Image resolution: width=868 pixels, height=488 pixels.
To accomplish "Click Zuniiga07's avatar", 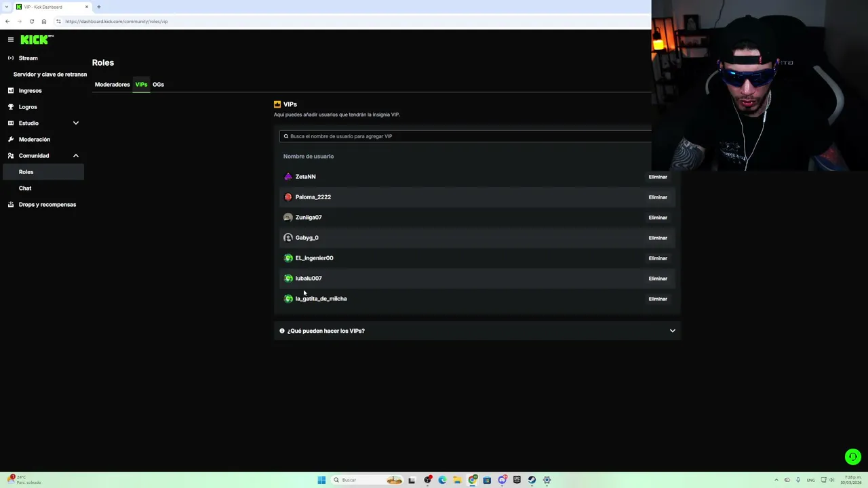I will 288,218.
